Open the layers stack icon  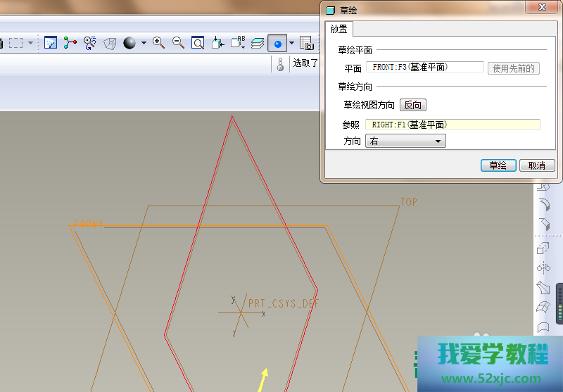pyautogui.click(x=258, y=43)
